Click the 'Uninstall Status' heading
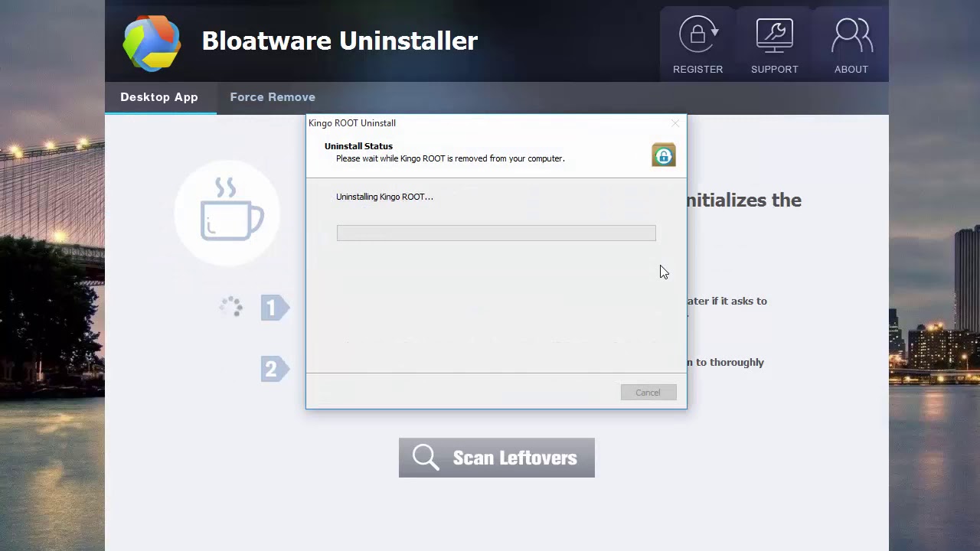The height and width of the screenshot is (551, 980). (x=358, y=146)
